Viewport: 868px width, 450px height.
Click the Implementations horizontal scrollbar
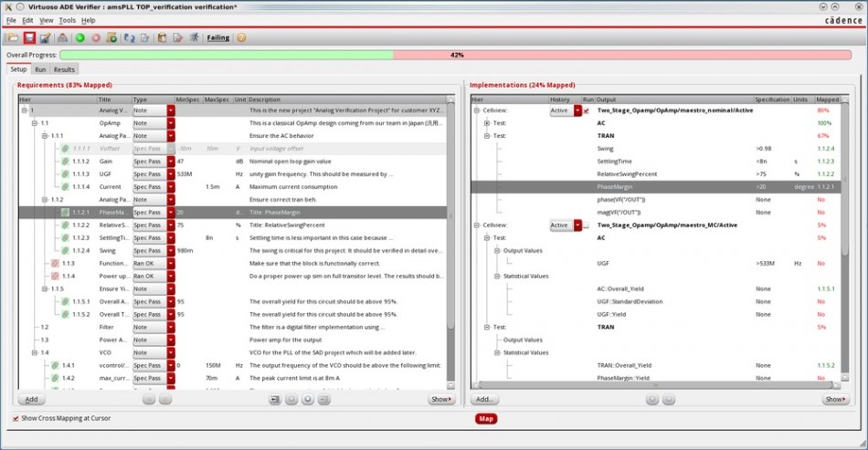[656, 385]
